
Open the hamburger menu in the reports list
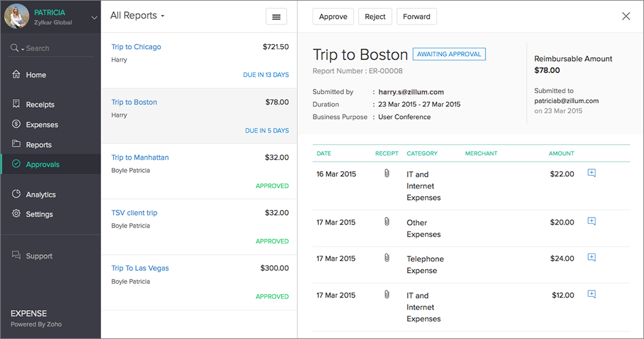click(276, 17)
